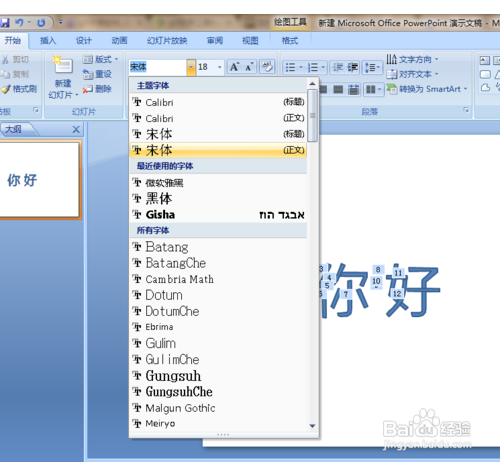Select BatangChe font in list
This screenshot has width=500, height=462.
pos(218,263)
